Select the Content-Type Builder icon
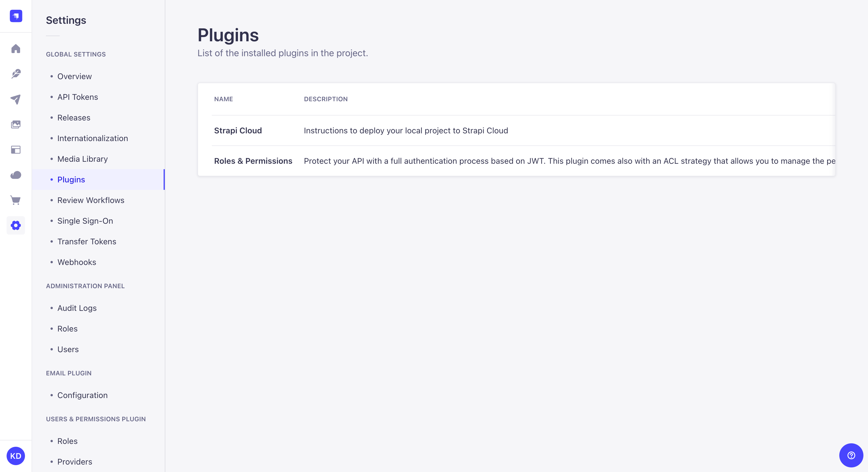 [15, 150]
